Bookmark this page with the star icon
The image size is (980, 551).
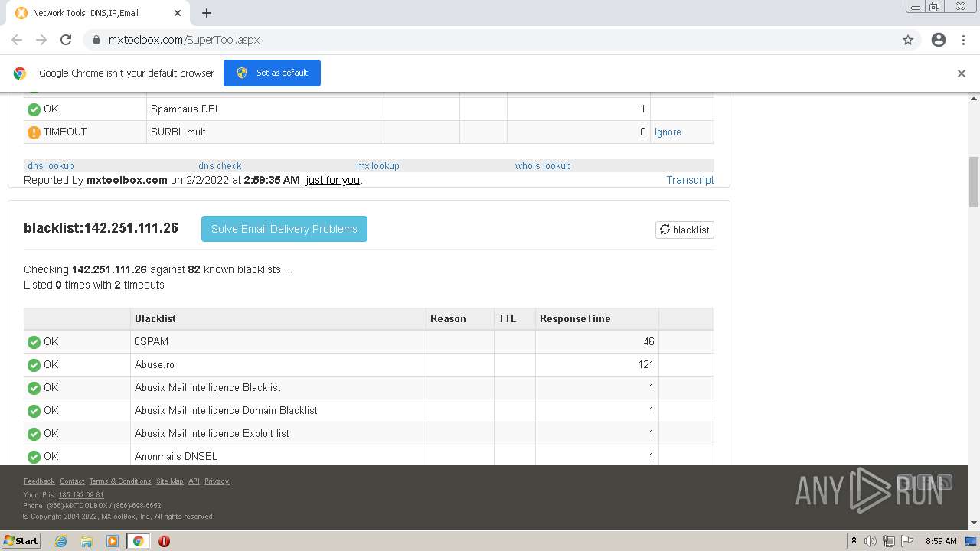click(908, 40)
